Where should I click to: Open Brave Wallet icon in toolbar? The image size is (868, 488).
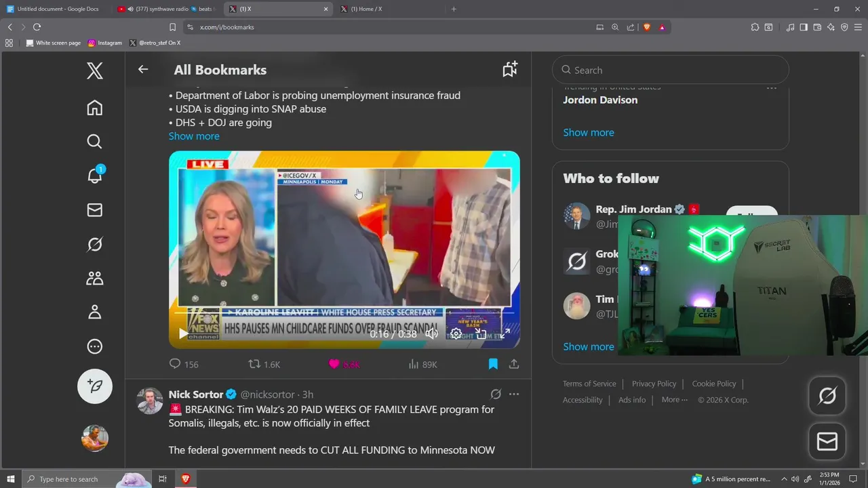(x=817, y=27)
